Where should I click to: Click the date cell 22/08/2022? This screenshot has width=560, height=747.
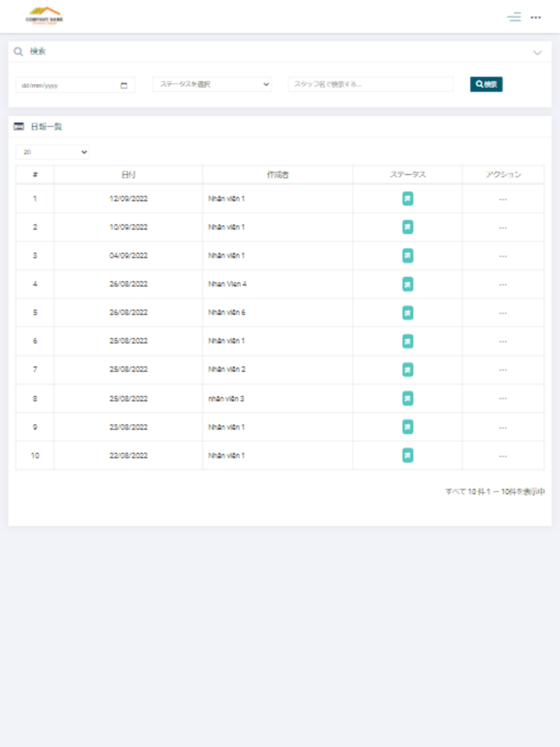point(128,456)
